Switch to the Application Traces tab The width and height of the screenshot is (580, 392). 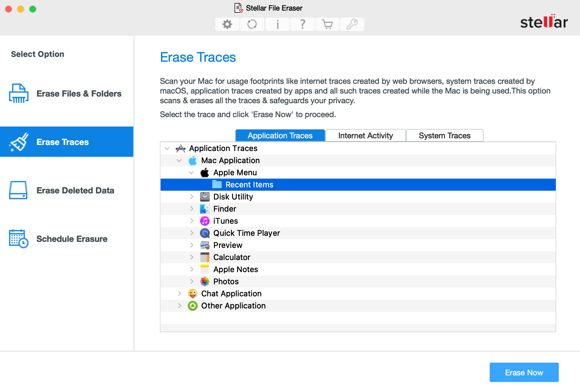(x=280, y=135)
